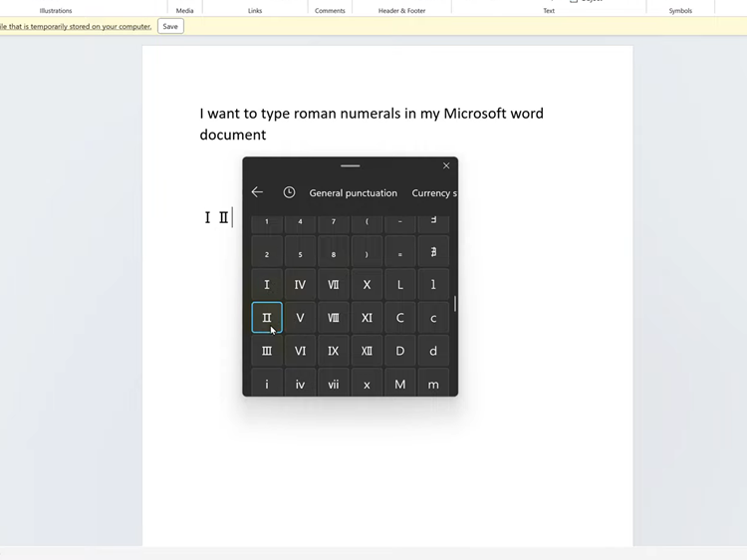Click the 'Media' ribbon group label
This screenshot has height=560, width=747.
(185, 11)
